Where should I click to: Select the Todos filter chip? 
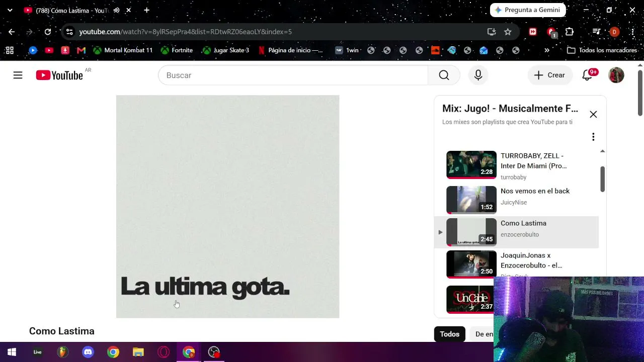pos(450,334)
